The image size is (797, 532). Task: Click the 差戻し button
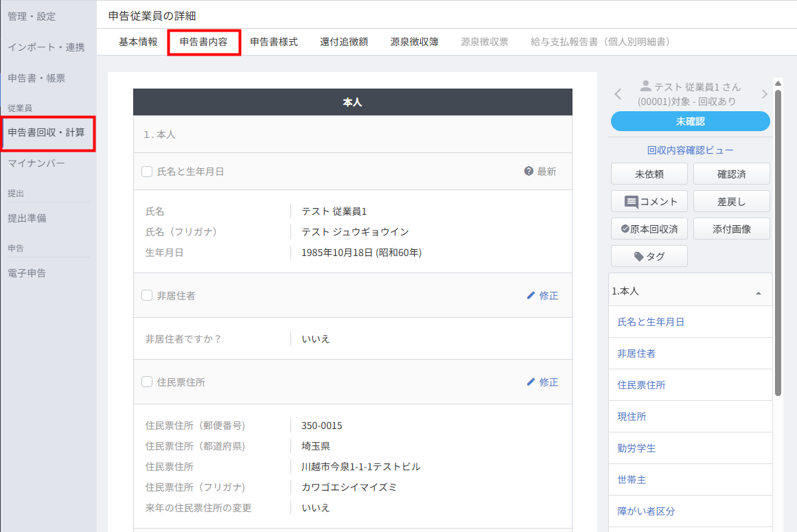[x=731, y=202]
